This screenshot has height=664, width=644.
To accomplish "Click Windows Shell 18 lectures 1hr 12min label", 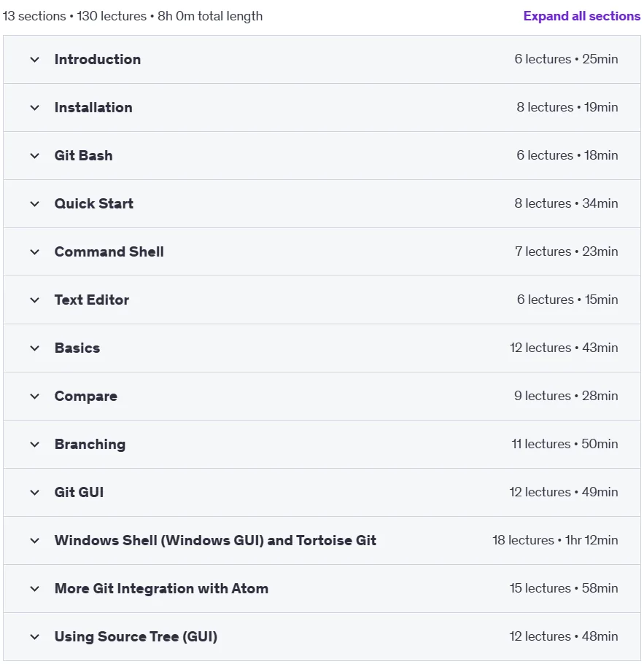I will [555, 540].
